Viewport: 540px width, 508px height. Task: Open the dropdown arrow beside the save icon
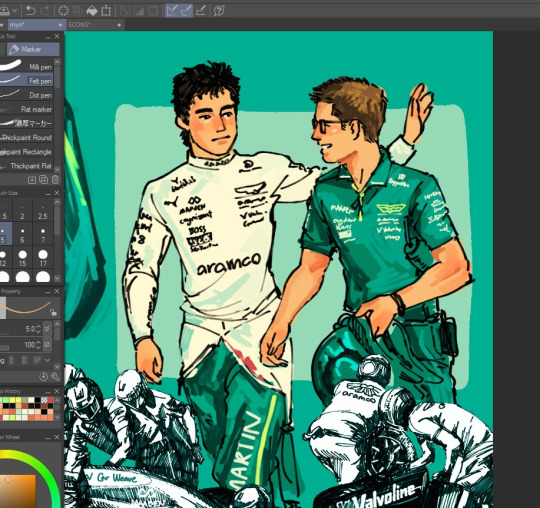14,11
